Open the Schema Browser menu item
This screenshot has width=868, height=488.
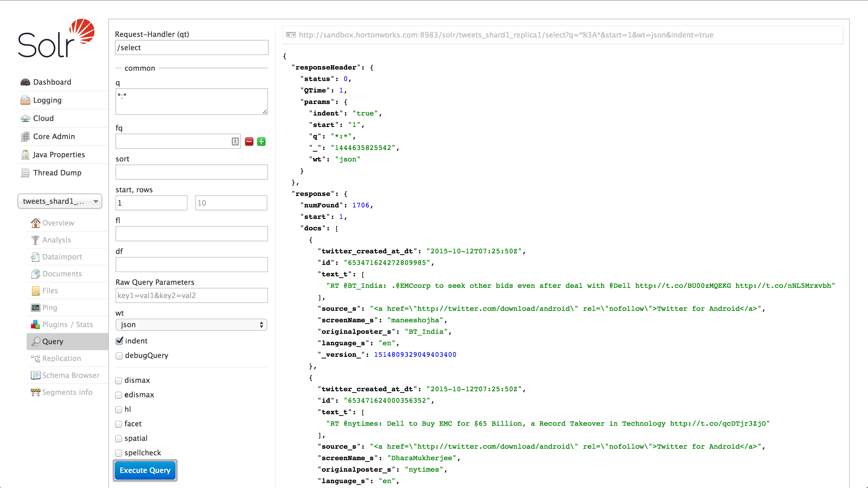coord(70,375)
